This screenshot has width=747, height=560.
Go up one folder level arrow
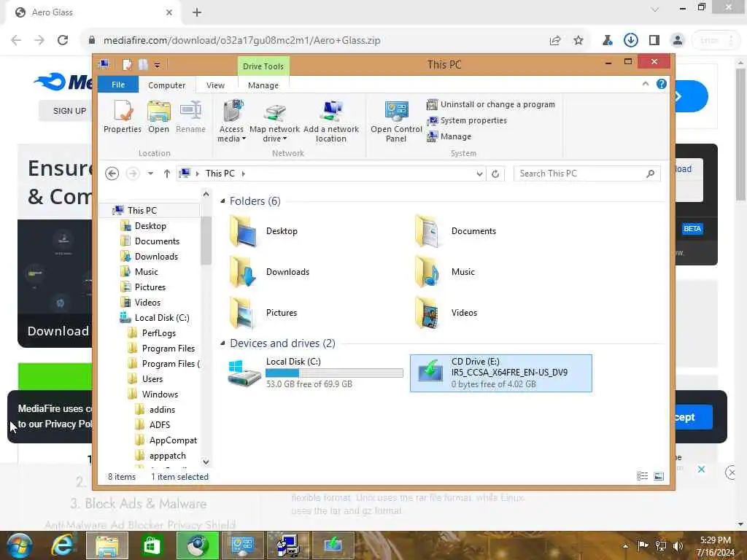point(167,174)
